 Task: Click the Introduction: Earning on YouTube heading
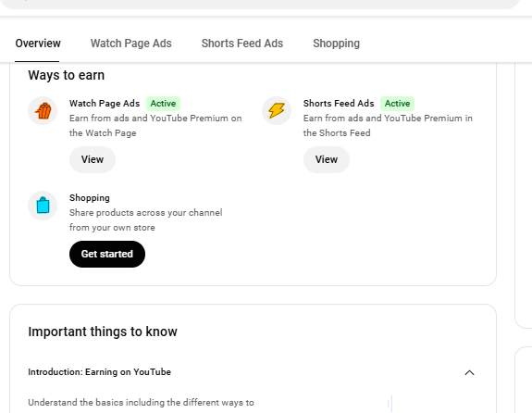coord(99,372)
